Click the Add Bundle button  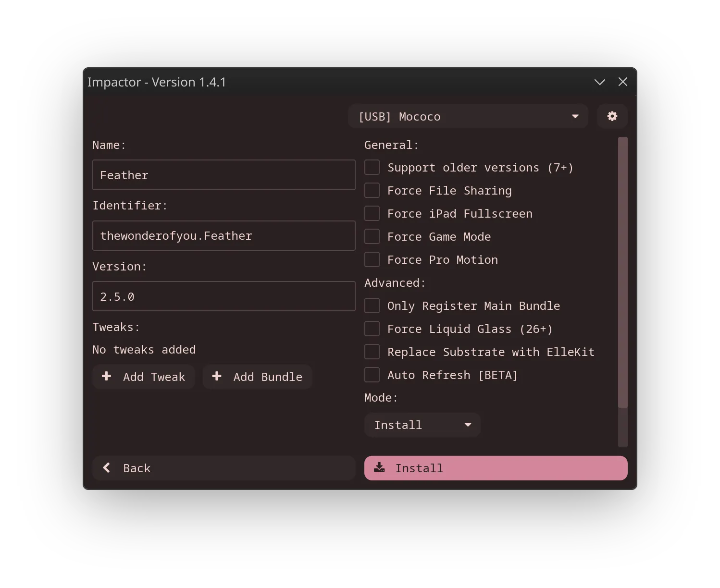(258, 377)
